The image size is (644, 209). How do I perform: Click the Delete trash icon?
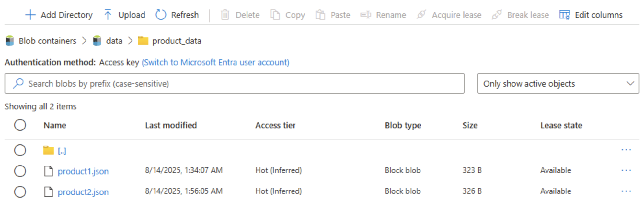(x=225, y=15)
